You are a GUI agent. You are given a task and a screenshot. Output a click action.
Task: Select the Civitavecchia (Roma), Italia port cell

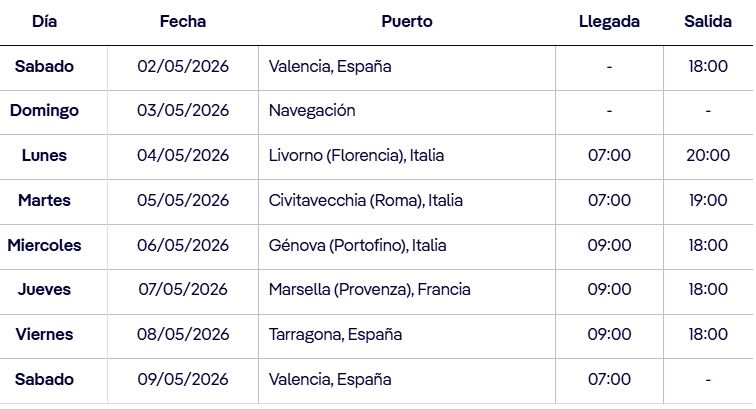(366, 200)
